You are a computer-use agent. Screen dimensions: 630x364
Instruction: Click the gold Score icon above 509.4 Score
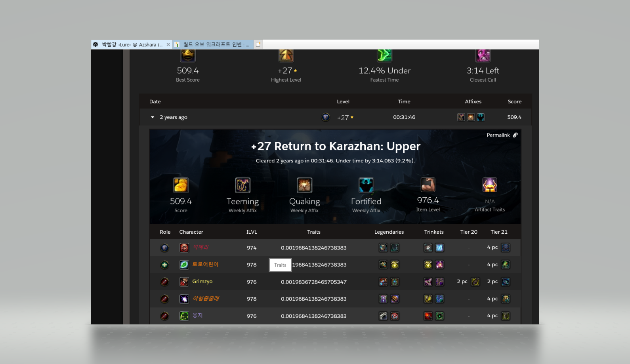coord(181,185)
